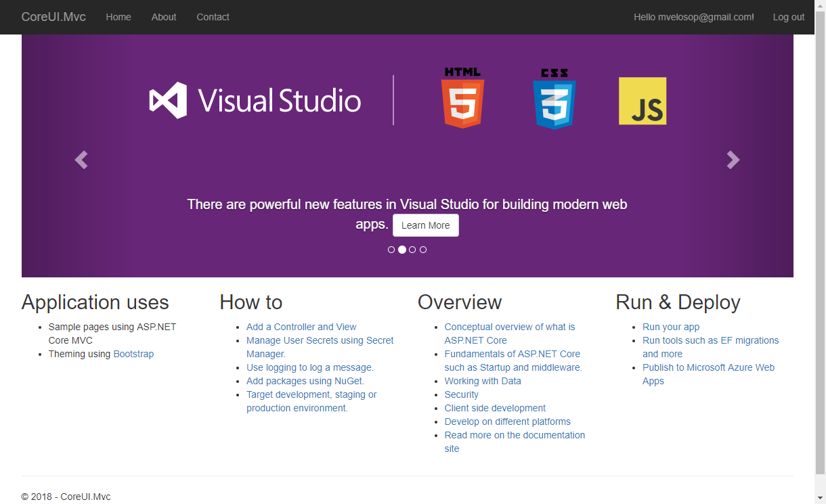
Task: Open the CoreUI.Mvc brand link
Action: click(53, 17)
